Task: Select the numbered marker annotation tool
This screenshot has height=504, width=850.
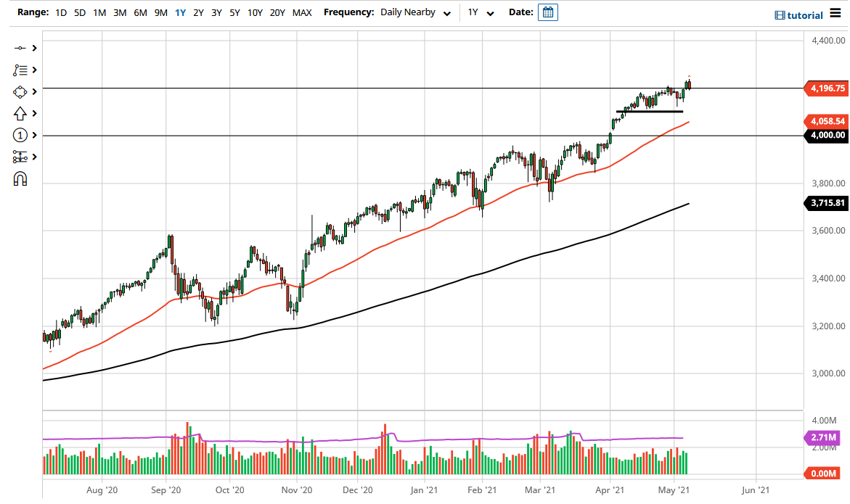Action: 20,135
